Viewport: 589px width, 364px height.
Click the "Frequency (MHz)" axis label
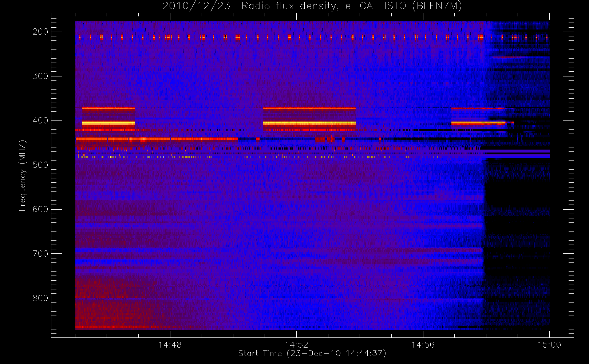coord(23,176)
